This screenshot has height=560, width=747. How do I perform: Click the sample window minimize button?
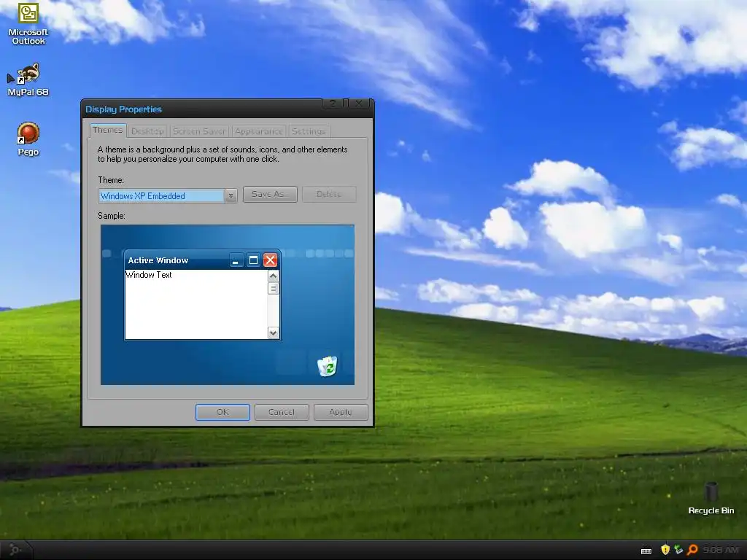[236, 260]
